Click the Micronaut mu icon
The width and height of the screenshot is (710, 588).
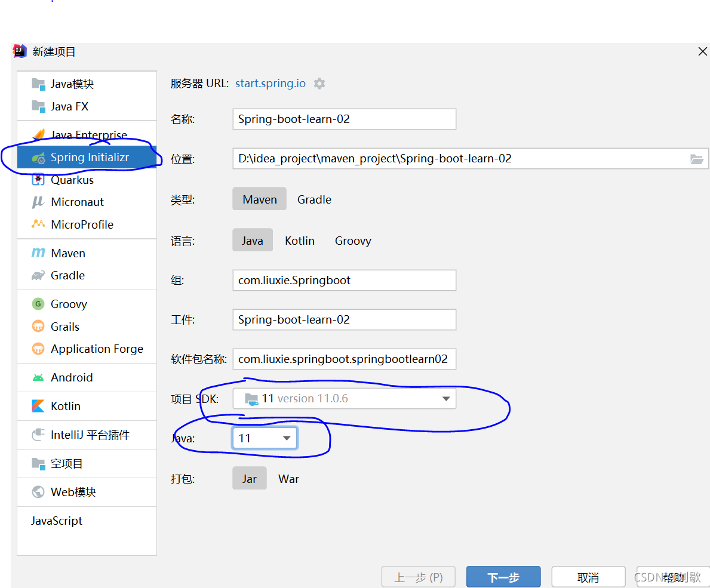point(38,202)
